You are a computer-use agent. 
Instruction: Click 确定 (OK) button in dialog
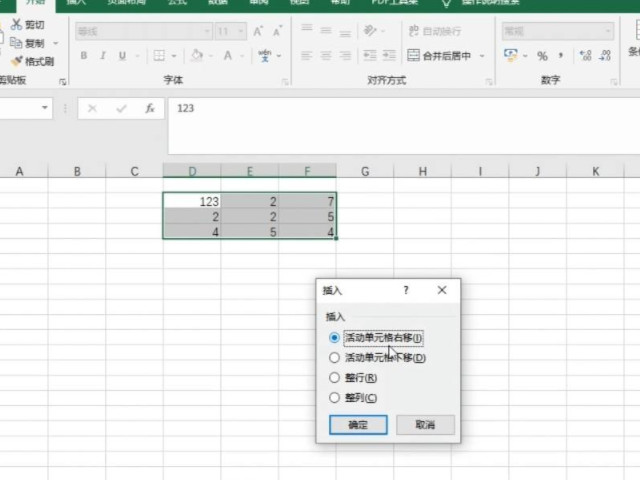(x=357, y=425)
